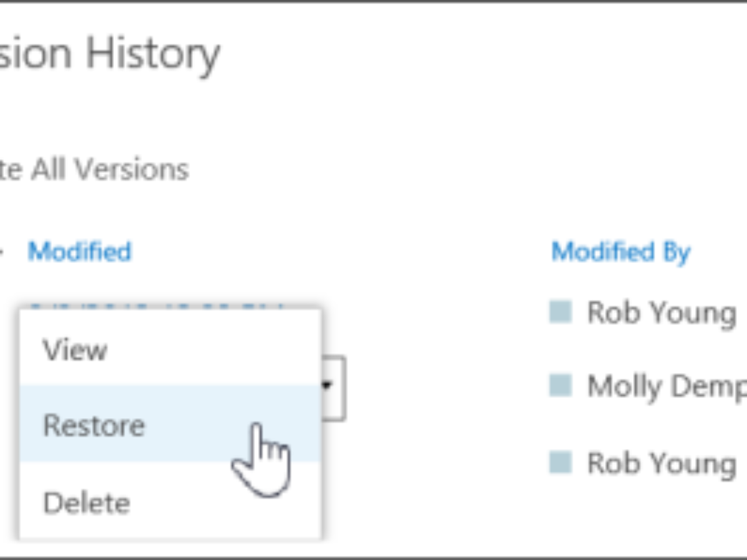Click the date link partly hidden above View
This screenshot has height=560, width=747.
click(156, 306)
